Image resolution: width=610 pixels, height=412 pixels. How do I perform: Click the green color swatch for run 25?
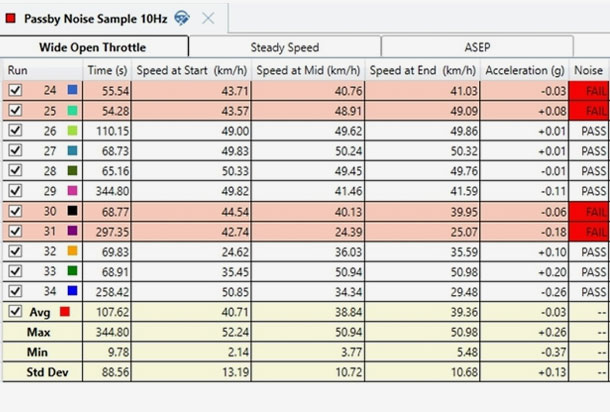click(x=71, y=110)
